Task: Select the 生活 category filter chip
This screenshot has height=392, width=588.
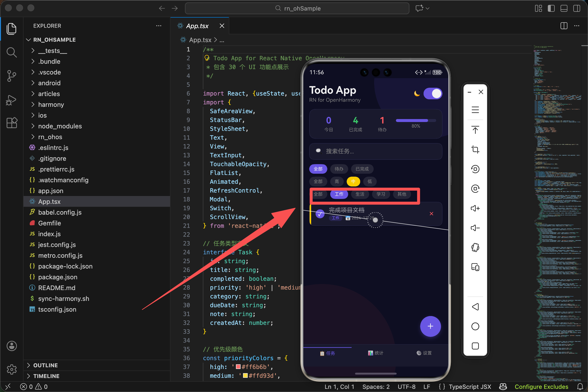Action: tap(360, 194)
